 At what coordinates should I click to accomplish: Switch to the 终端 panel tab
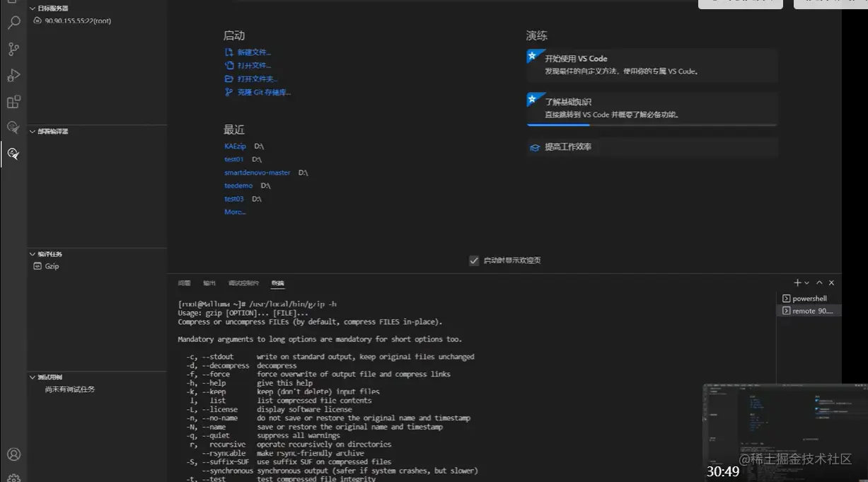(277, 283)
